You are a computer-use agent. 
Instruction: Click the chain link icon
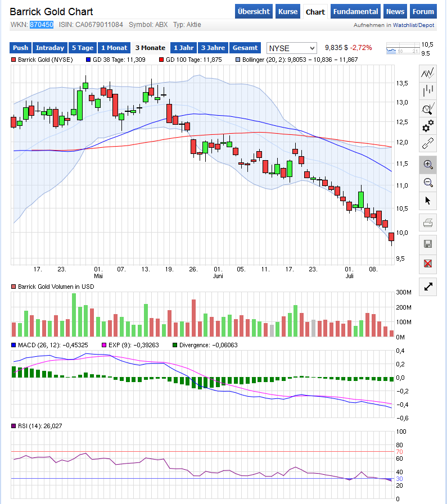point(428,143)
